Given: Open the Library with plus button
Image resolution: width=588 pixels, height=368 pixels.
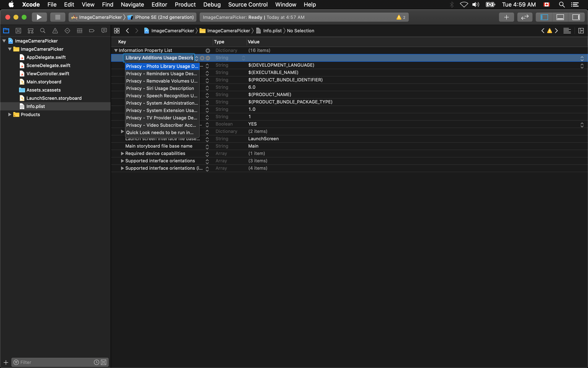Looking at the screenshot, I should [506, 17].
